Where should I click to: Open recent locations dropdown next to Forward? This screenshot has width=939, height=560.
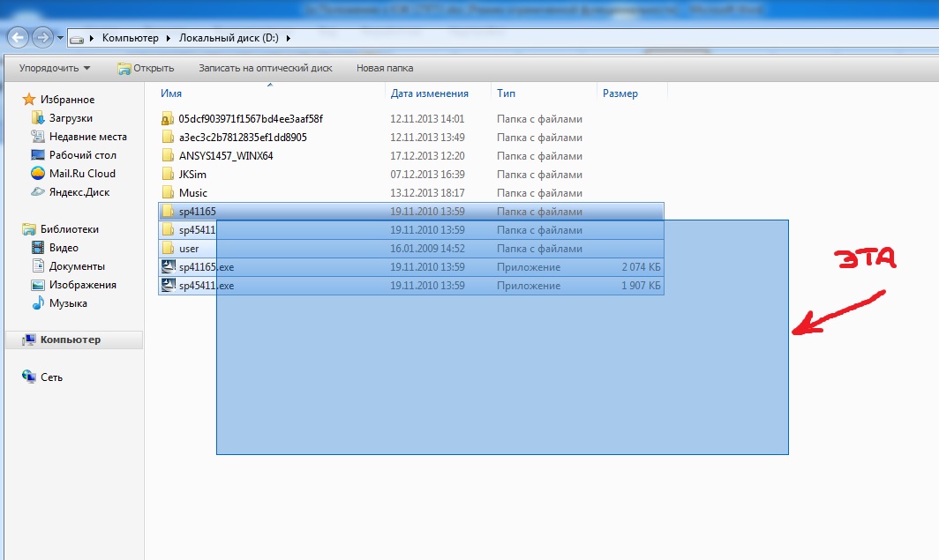(x=60, y=38)
